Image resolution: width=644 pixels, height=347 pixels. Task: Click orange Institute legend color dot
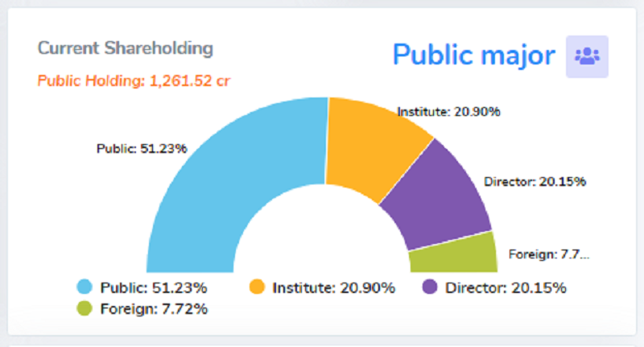(x=257, y=287)
